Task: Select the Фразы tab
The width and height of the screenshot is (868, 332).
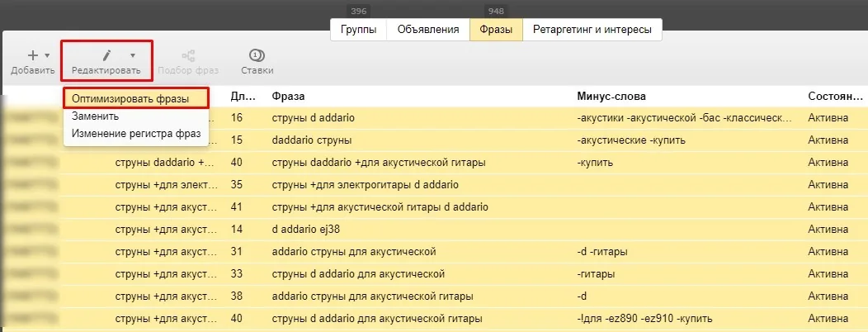Action: [x=496, y=30]
